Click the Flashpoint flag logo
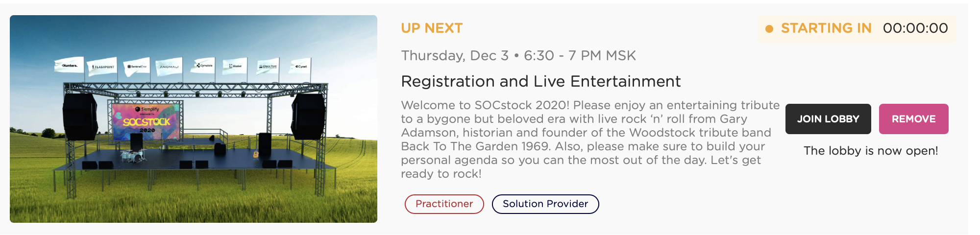Viewport: 980px width, 235px height. click(x=103, y=67)
